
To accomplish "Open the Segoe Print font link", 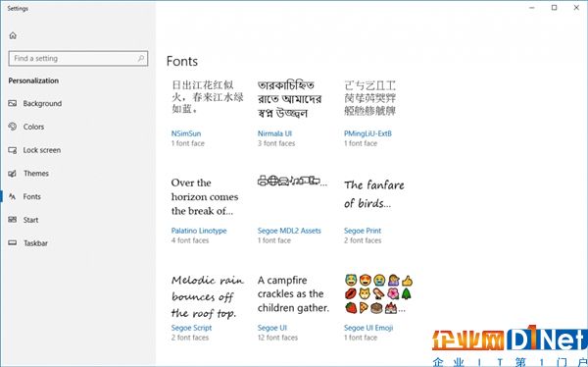I will tap(363, 231).
